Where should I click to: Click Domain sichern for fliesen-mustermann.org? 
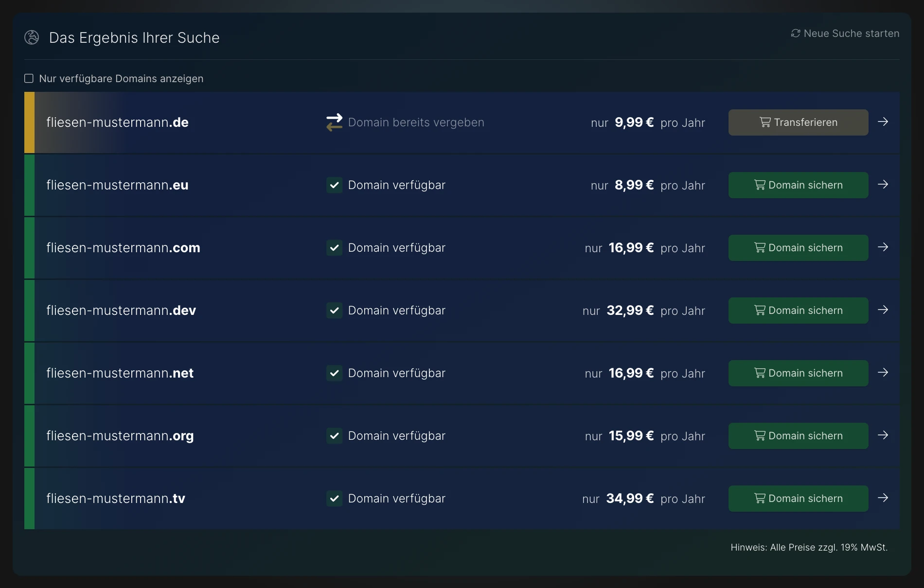(x=798, y=436)
